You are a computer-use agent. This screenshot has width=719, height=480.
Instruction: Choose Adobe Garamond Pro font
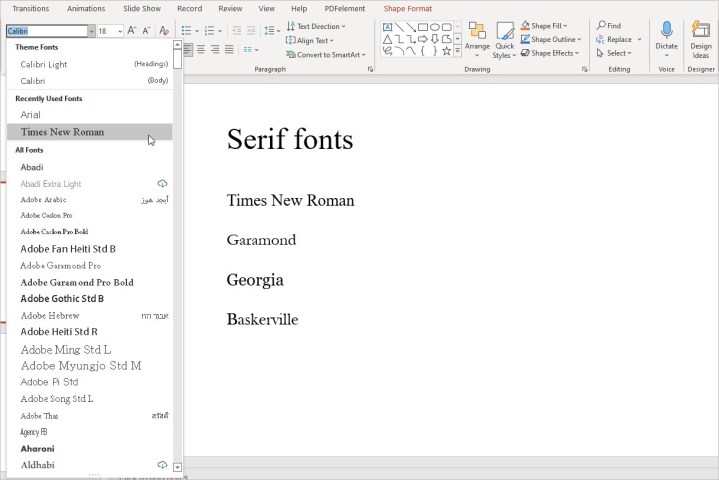[x=61, y=266]
